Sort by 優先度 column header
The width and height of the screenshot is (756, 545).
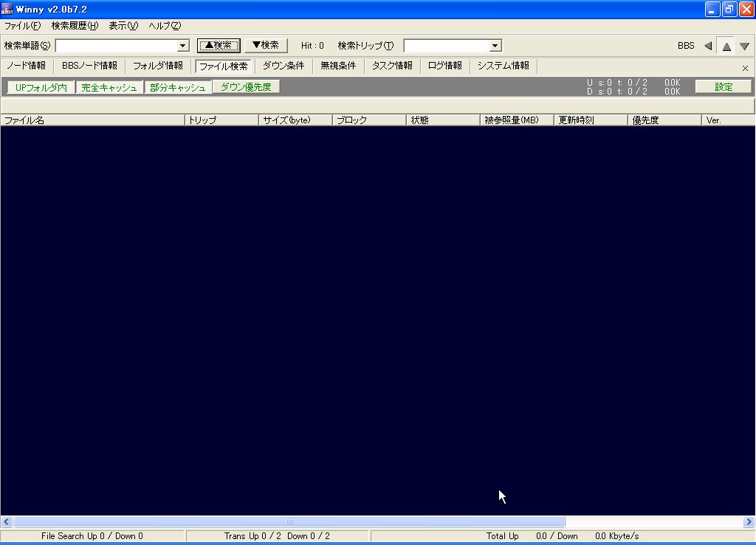(664, 120)
